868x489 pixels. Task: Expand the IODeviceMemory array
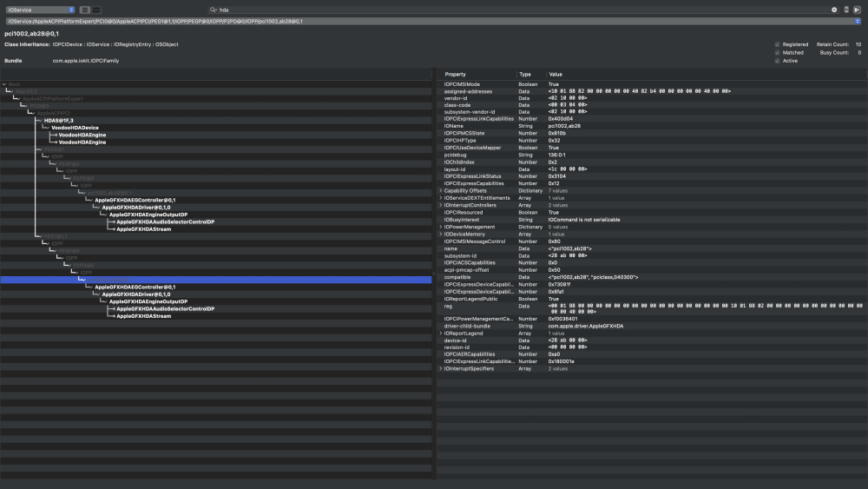click(441, 234)
